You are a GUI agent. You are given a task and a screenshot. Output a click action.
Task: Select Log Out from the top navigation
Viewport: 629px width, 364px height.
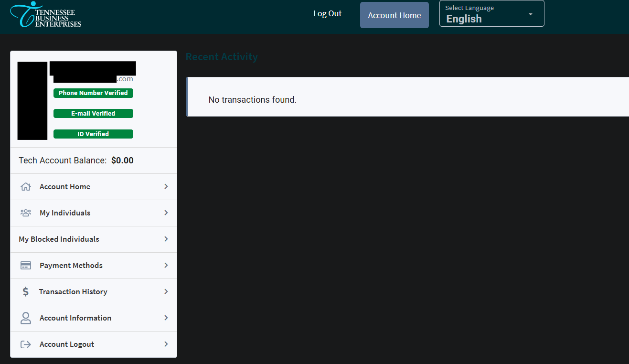(327, 13)
